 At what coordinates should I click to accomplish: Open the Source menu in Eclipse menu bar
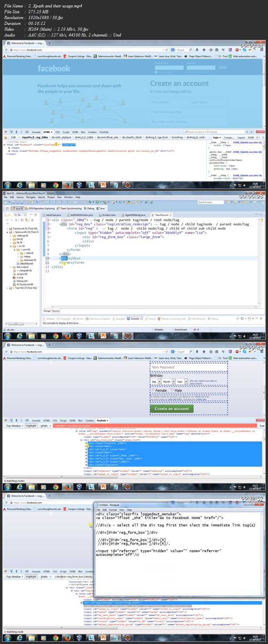point(20,197)
